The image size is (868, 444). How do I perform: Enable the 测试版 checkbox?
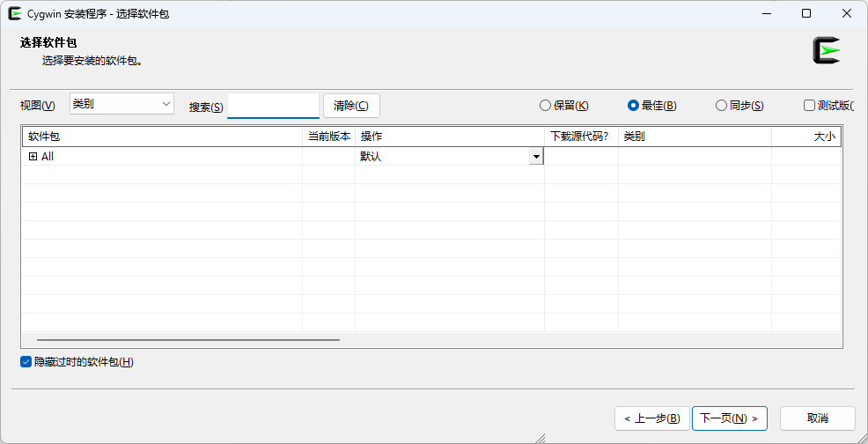pyautogui.click(x=809, y=106)
